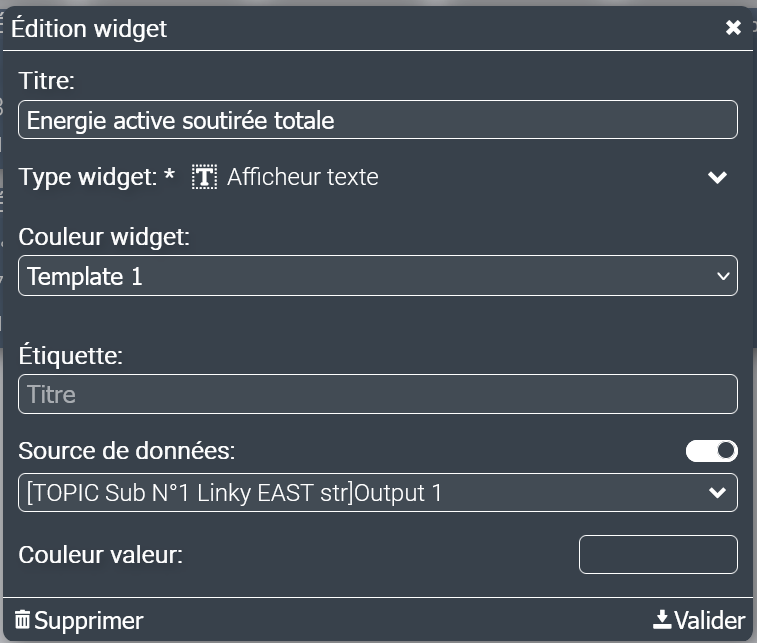The width and height of the screenshot is (757, 643).
Task: Click the Afficheur texte widget type icon
Action: pos(205,177)
